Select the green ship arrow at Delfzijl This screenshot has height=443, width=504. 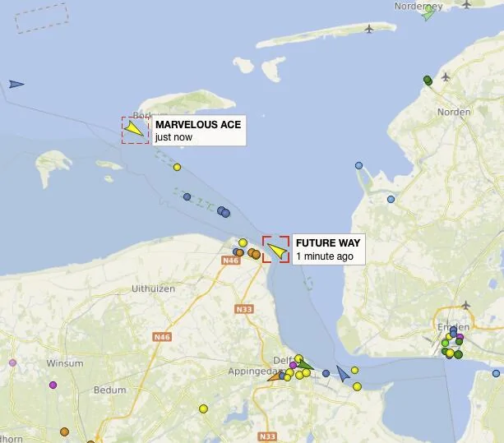coord(305,365)
